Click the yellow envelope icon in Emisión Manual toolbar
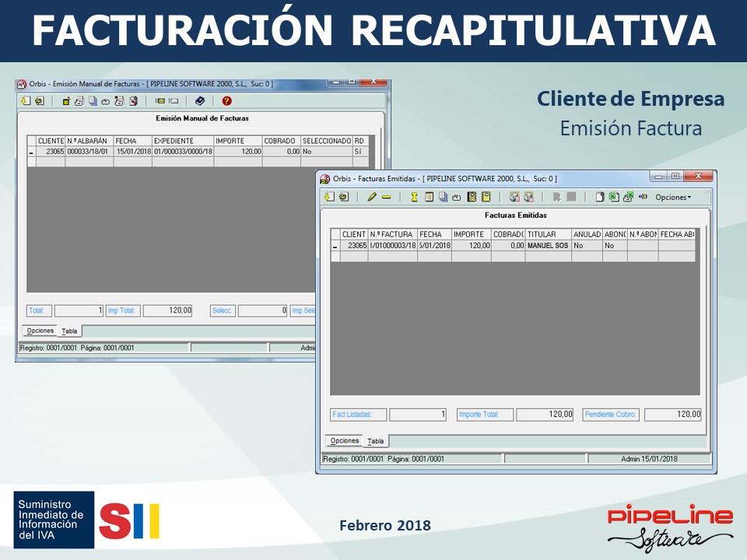Image resolution: width=747 pixels, height=560 pixels. (160, 101)
